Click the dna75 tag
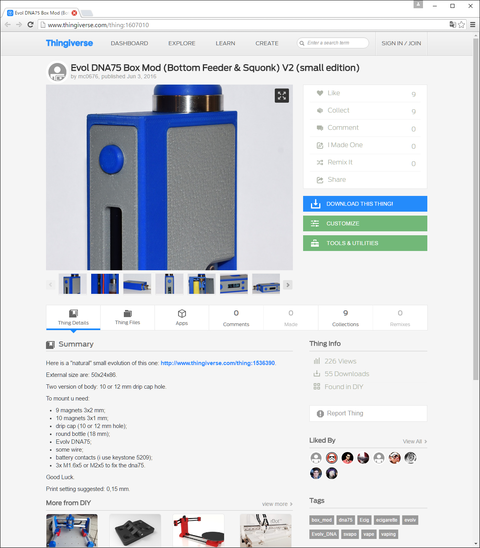Image resolution: width=480 pixels, height=548 pixels. (x=346, y=520)
